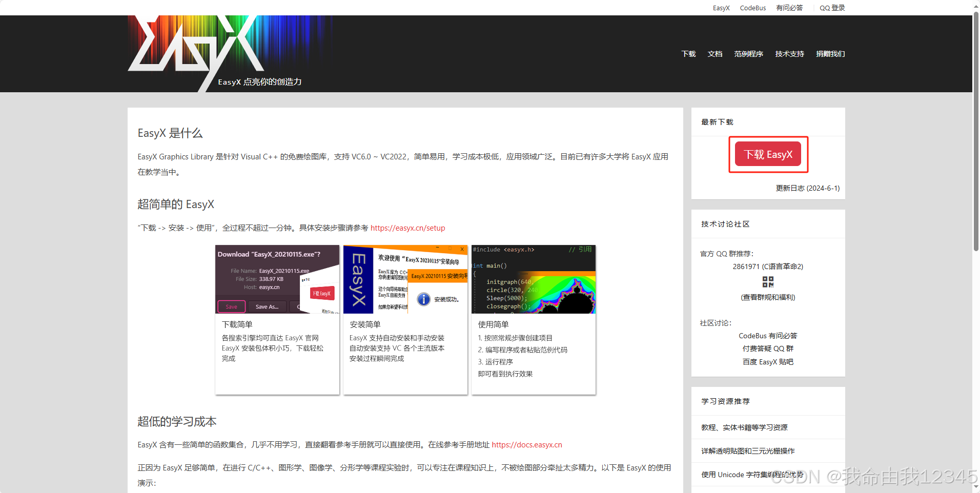
Task: Open CodeBus 有问必答 community link
Action: tap(768, 336)
